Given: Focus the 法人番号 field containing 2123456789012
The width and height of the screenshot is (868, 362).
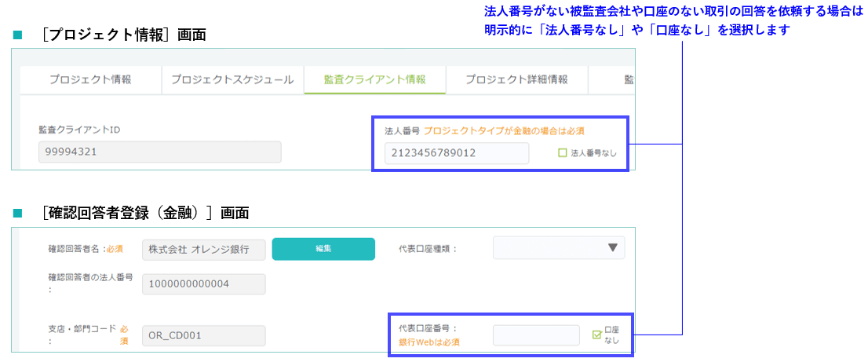Looking at the screenshot, I should 457,153.
